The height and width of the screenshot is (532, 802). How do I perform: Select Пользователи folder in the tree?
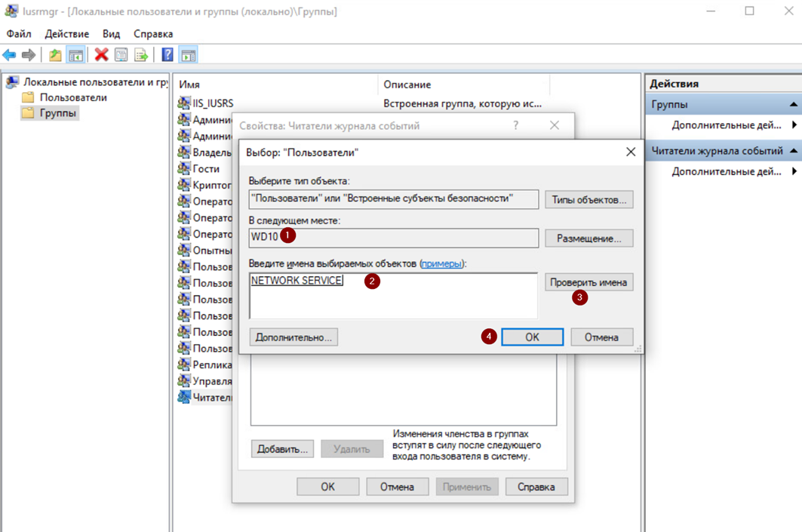72,97
